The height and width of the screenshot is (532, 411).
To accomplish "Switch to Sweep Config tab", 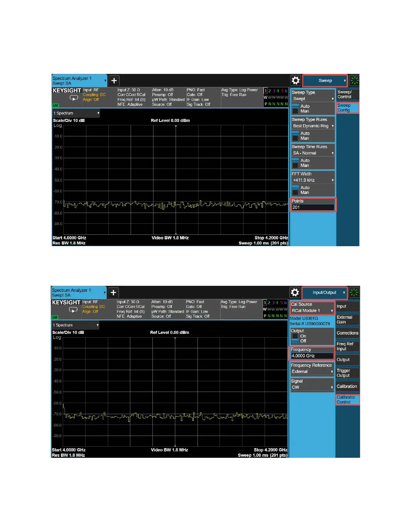I will tap(348, 108).
